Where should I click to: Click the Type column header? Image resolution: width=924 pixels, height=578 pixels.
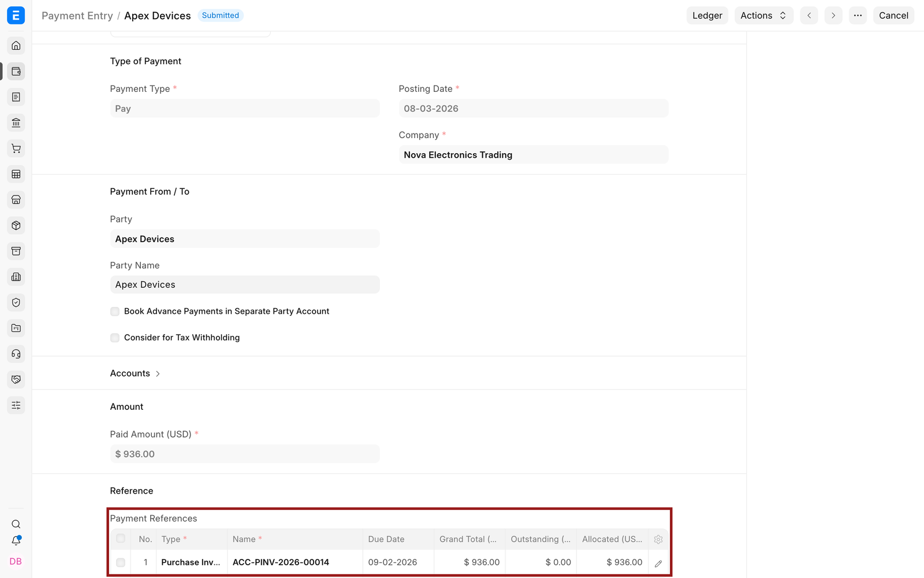(192, 539)
